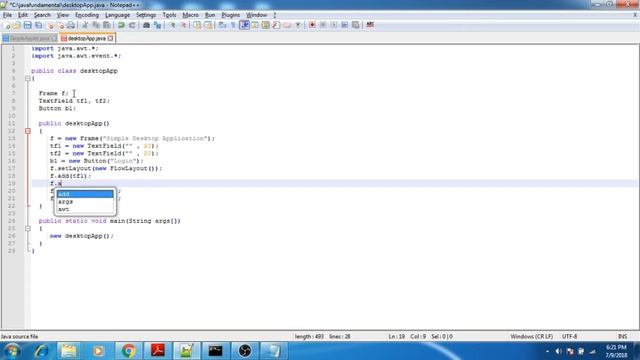The image size is (640, 360).
Task: Click the ABC spell check icon
Action: [x=370, y=25]
